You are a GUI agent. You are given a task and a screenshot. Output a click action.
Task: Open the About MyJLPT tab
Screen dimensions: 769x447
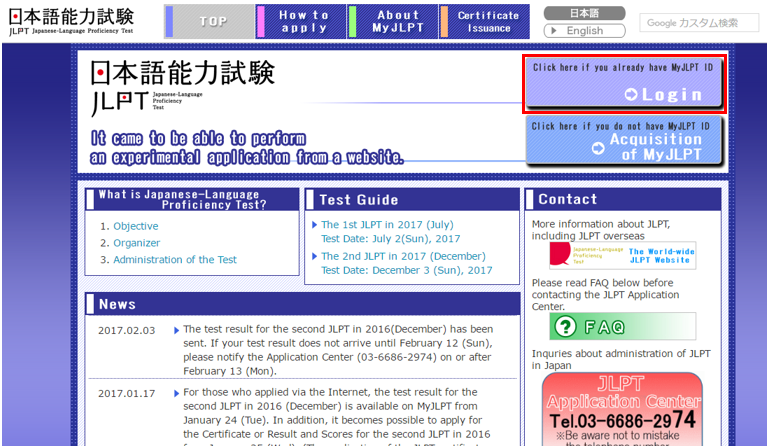coord(393,22)
